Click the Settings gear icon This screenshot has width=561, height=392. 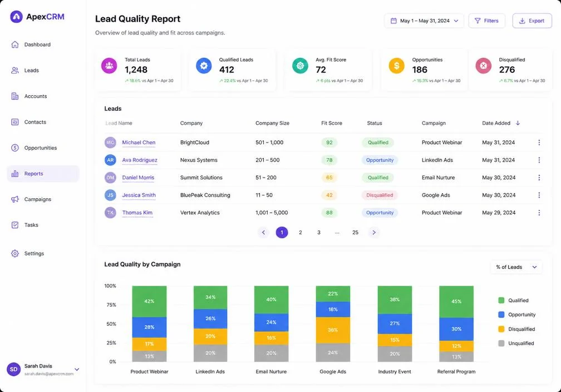click(14, 253)
